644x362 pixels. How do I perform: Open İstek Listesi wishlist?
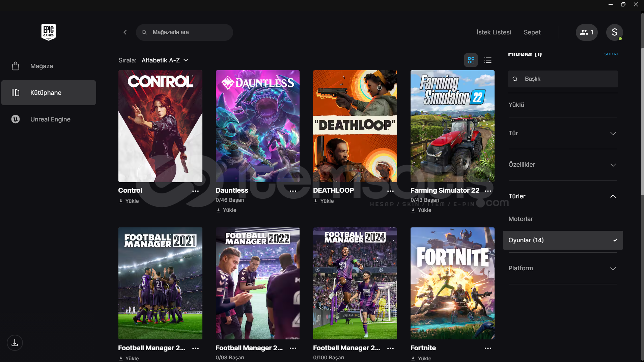tap(494, 32)
